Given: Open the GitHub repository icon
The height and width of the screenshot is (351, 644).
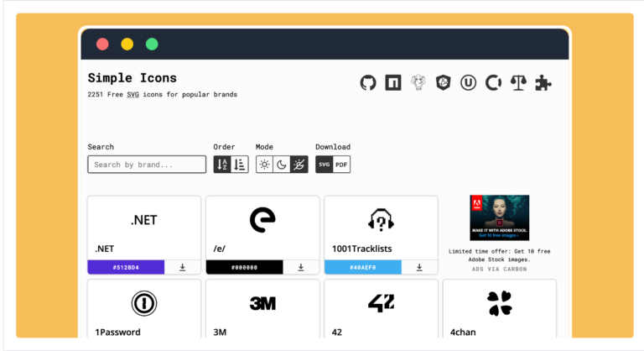Looking at the screenshot, I should pyautogui.click(x=368, y=82).
